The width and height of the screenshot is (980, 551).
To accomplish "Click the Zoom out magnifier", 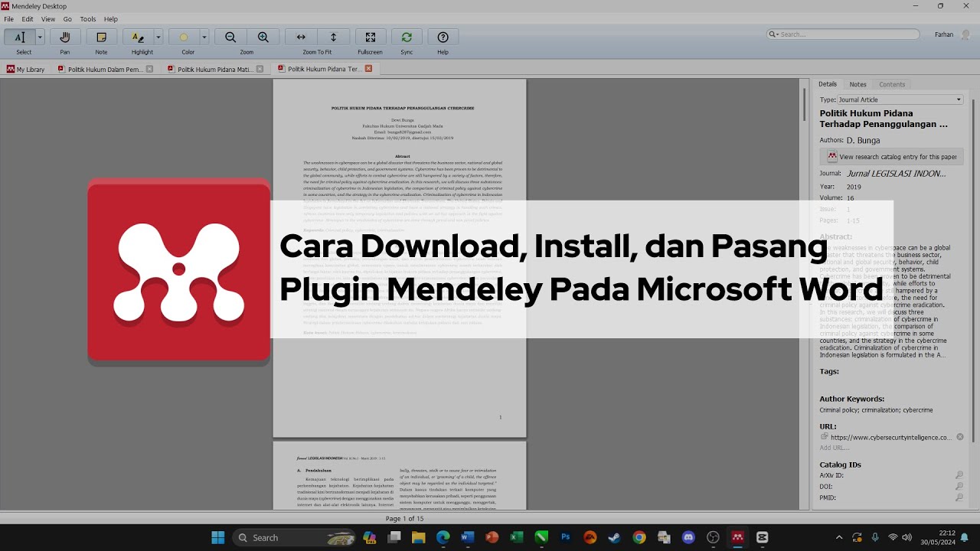I will (x=230, y=37).
